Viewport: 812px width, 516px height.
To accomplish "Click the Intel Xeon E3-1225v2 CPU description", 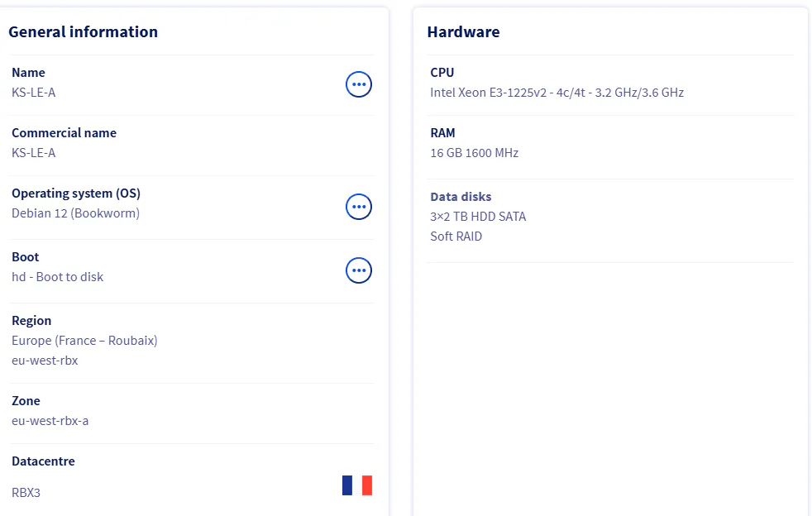I will [556, 93].
